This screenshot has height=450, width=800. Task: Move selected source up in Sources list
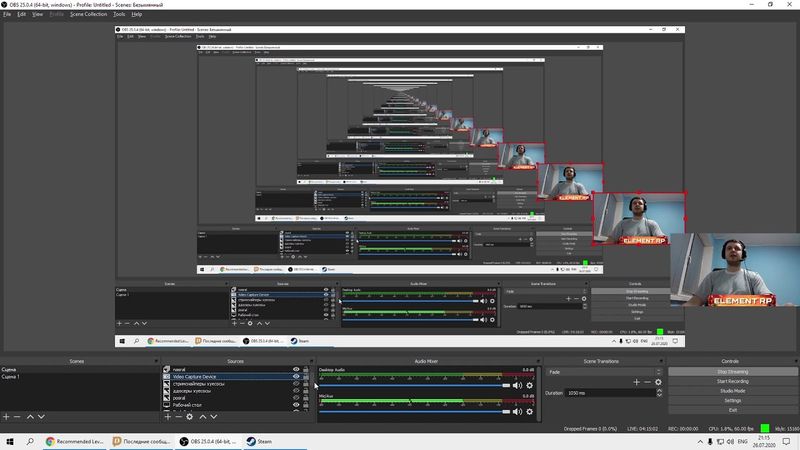[204, 416]
